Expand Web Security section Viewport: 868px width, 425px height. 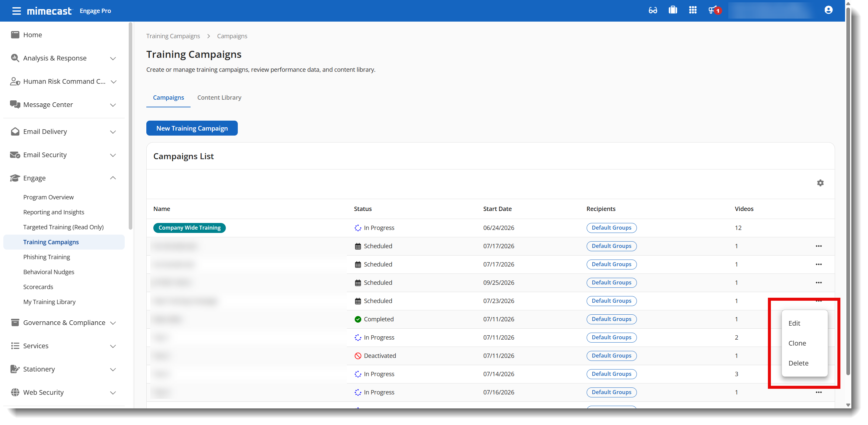113,393
